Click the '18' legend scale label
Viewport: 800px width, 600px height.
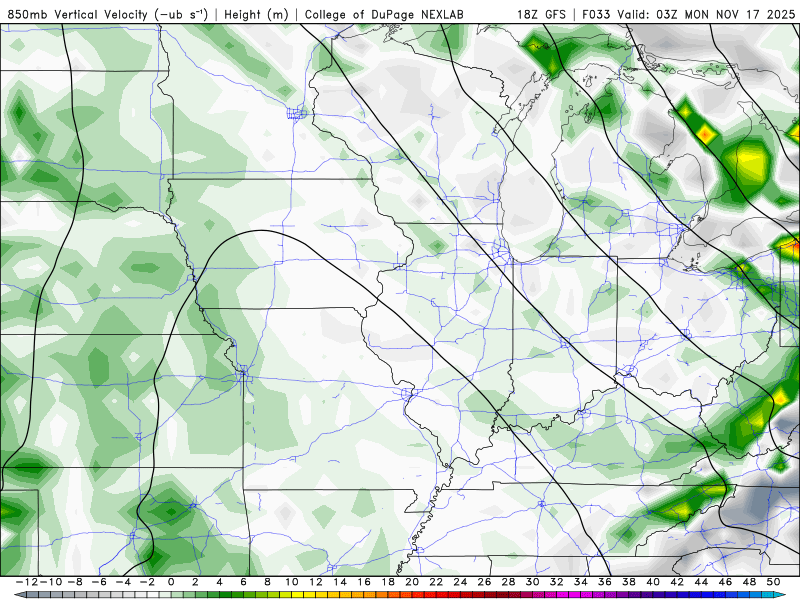(x=388, y=582)
